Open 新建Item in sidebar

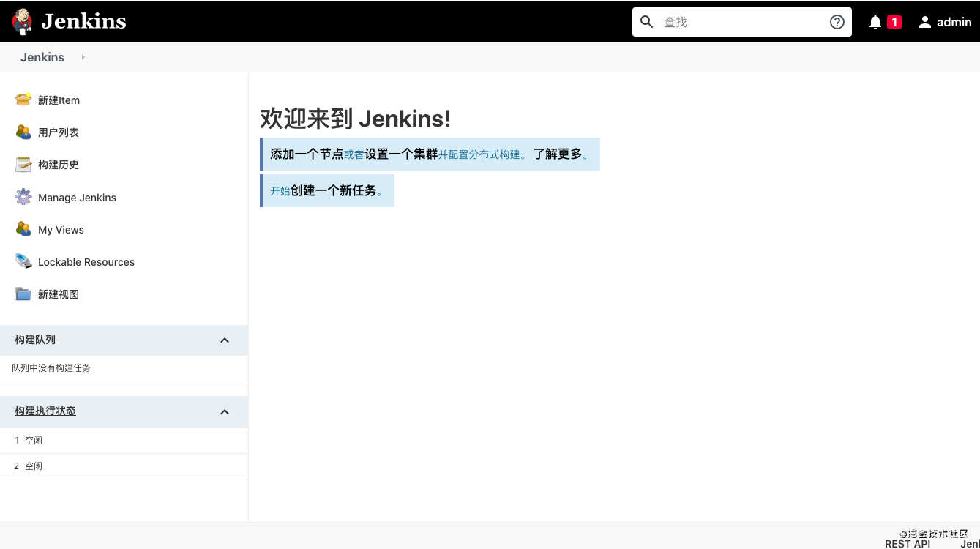click(x=59, y=100)
